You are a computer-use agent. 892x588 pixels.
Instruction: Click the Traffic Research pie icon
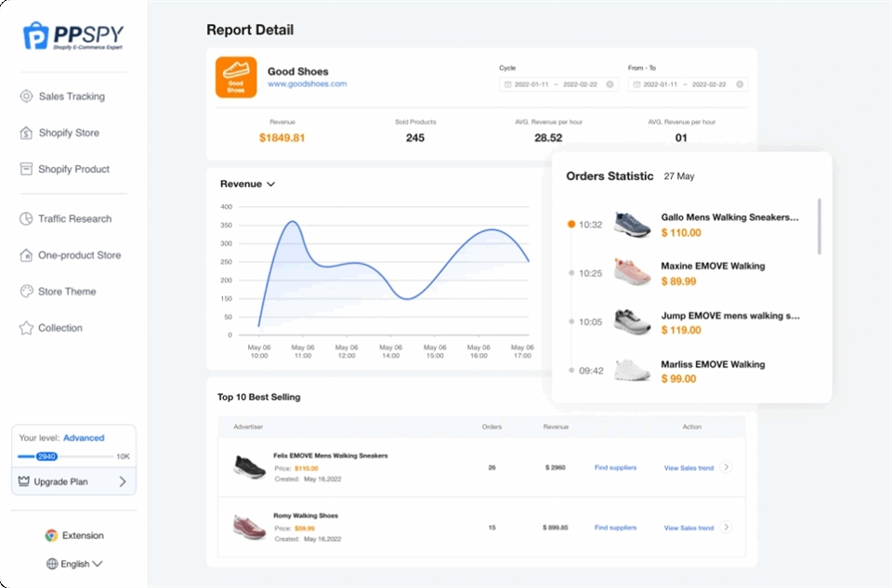click(26, 219)
